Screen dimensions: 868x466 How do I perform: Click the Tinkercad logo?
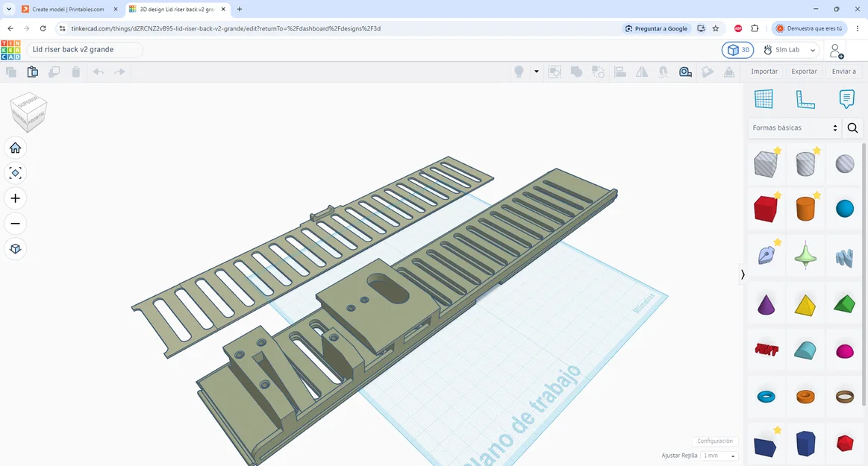[x=10, y=50]
